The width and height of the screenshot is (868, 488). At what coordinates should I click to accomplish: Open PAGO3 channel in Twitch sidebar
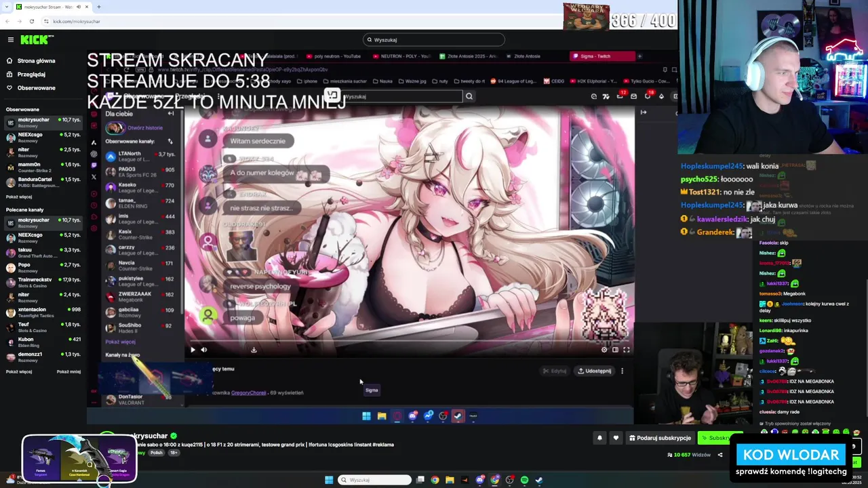140,172
